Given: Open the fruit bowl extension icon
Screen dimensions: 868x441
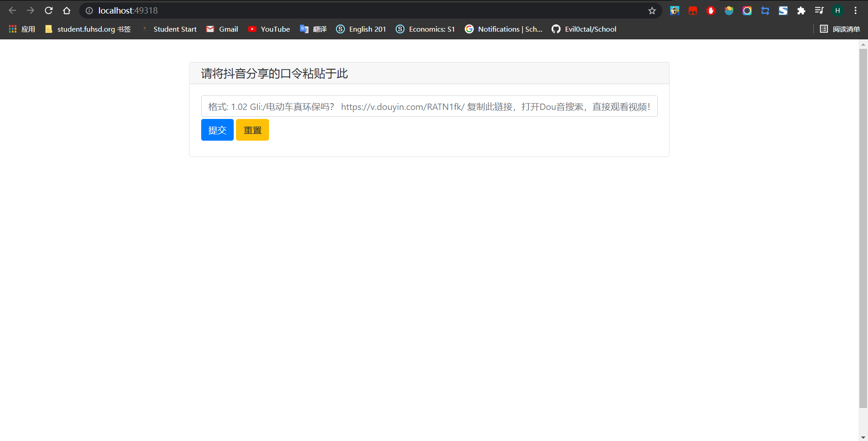Looking at the screenshot, I should 729,10.
